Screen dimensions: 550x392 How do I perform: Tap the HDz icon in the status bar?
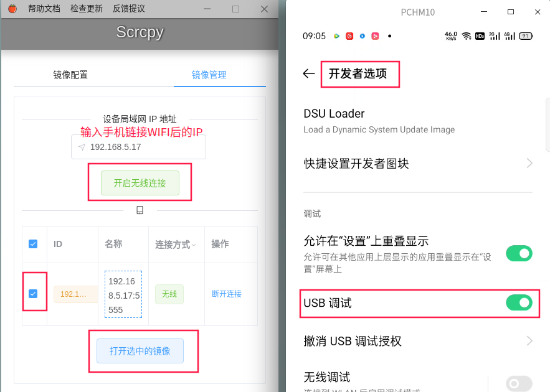480,35
